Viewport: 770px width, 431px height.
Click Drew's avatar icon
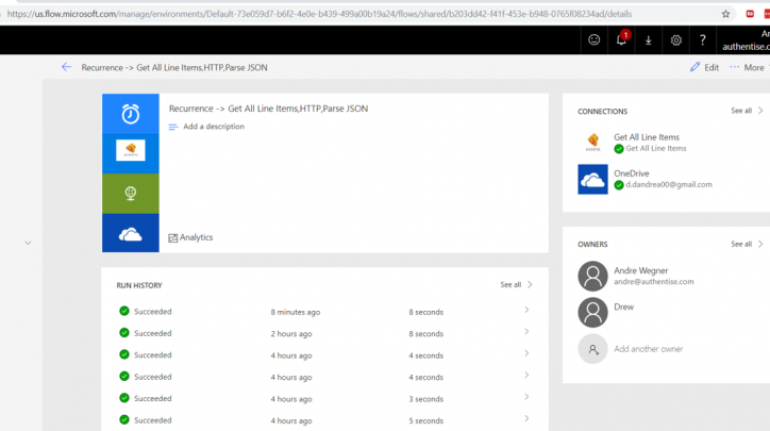593,312
